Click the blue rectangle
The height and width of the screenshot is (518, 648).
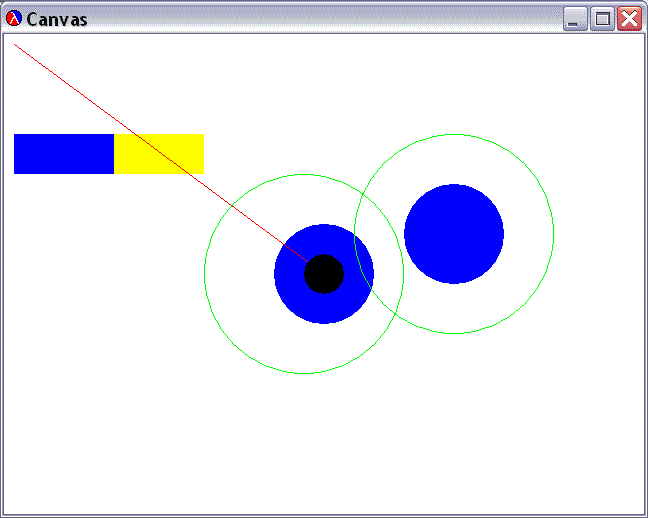[x=63, y=154]
